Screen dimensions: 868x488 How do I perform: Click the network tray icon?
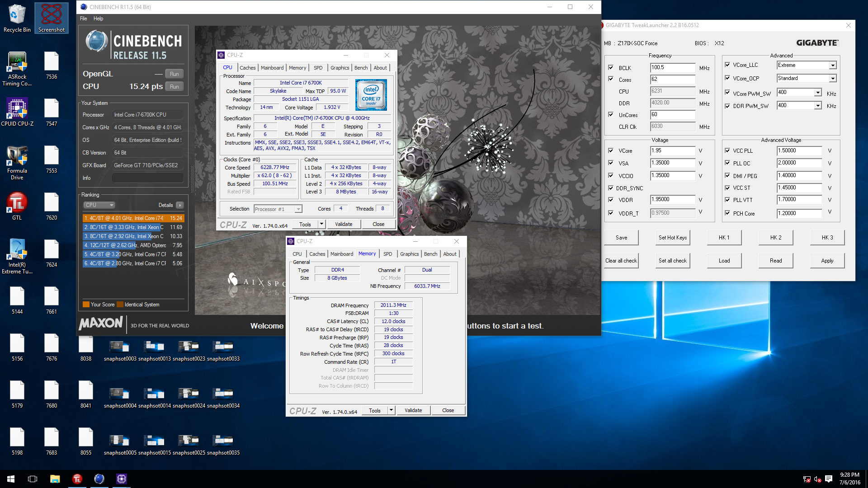click(807, 479)
